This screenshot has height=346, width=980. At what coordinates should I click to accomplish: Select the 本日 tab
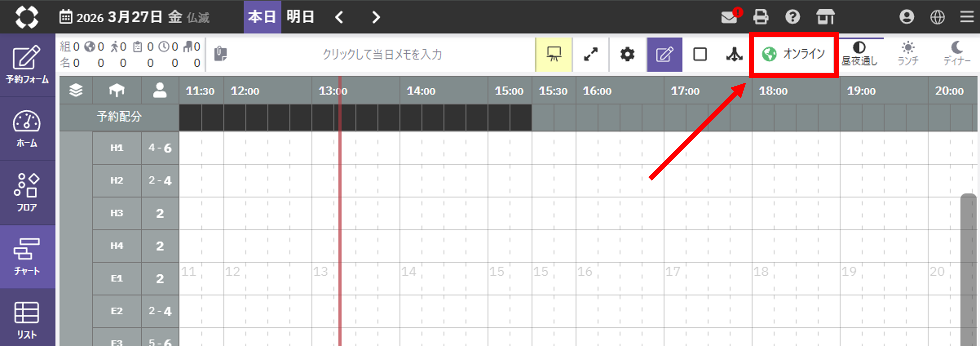[262, 17]
